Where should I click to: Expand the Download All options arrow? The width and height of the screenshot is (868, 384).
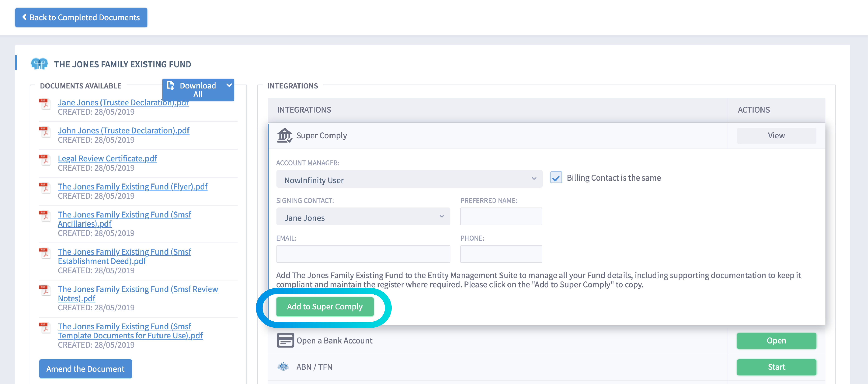coord(229,85)
